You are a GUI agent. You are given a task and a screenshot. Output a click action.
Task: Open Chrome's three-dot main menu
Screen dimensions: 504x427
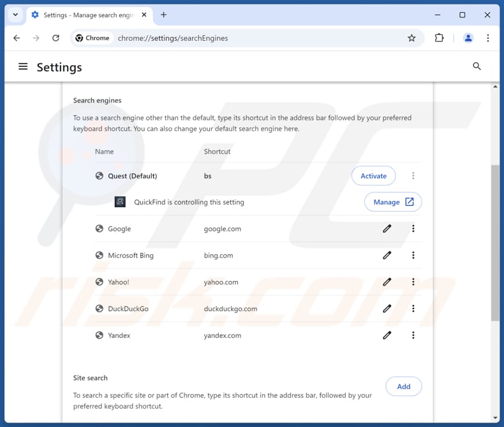pos(488,38)
